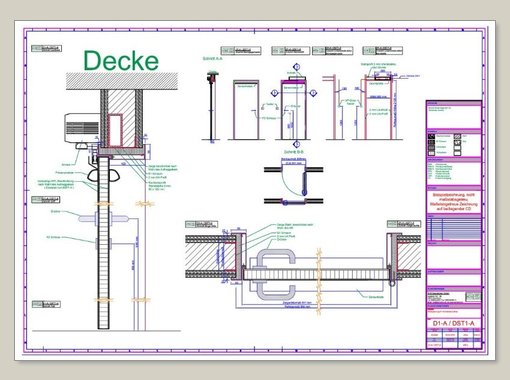Select the upper U-shaped door handle in horizontal section
Image resolution: width=510 pixels, height=380 pixels.
[276, 259]
